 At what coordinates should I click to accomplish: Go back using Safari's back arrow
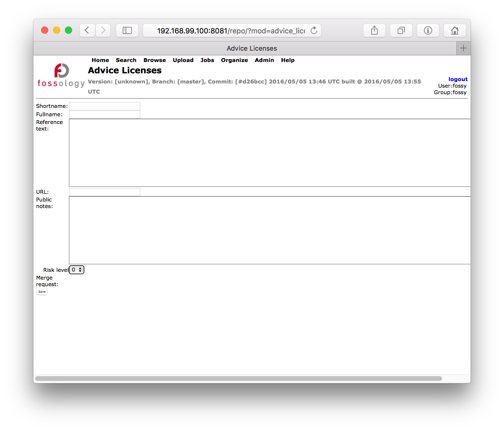click(87, 30)
